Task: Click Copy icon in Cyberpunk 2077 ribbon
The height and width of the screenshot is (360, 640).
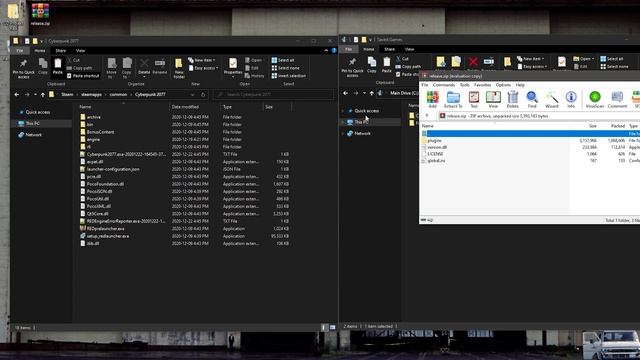Action: point(43,66)
